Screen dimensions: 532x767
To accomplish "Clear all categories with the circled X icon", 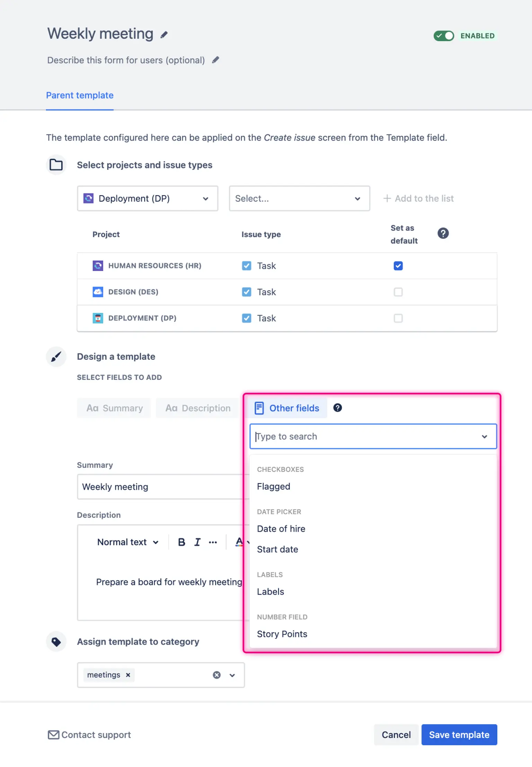I will point(216,675).
